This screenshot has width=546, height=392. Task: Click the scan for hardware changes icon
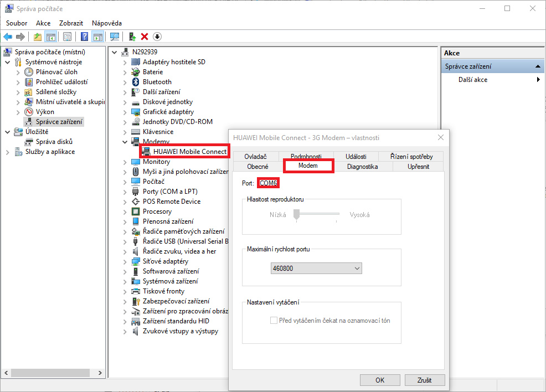click(x=115, y=37)
